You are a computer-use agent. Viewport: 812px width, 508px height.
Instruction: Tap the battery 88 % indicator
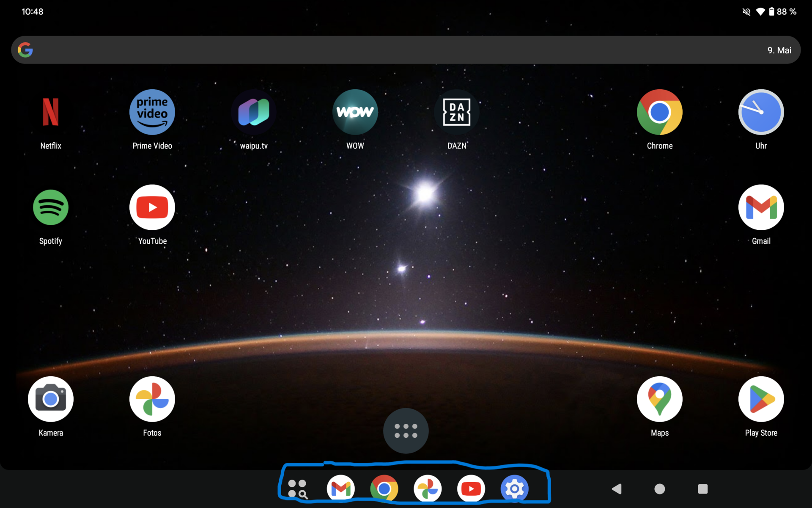click(782, 12)
